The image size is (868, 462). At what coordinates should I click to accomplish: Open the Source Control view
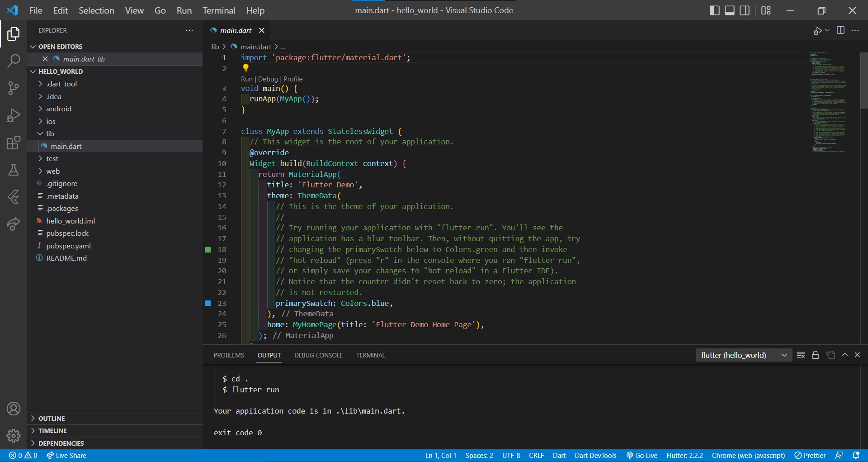point(14,88)
